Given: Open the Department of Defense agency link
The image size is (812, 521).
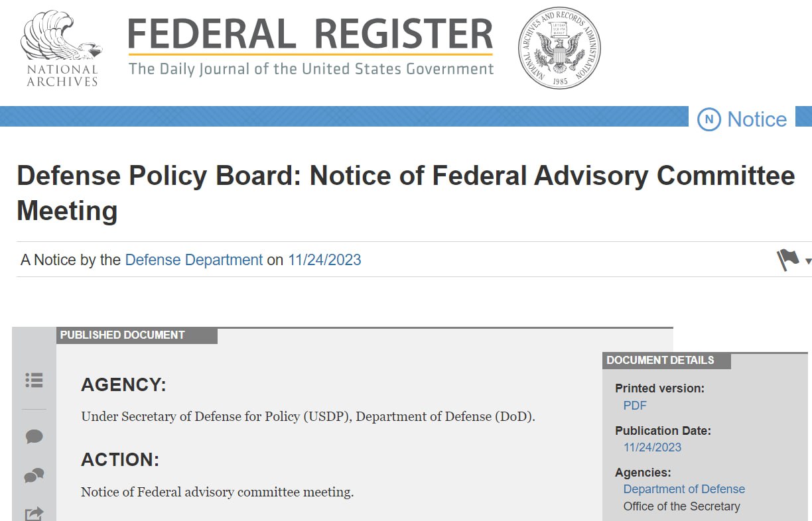Looking at the screenshot, I should pos(684,489).
